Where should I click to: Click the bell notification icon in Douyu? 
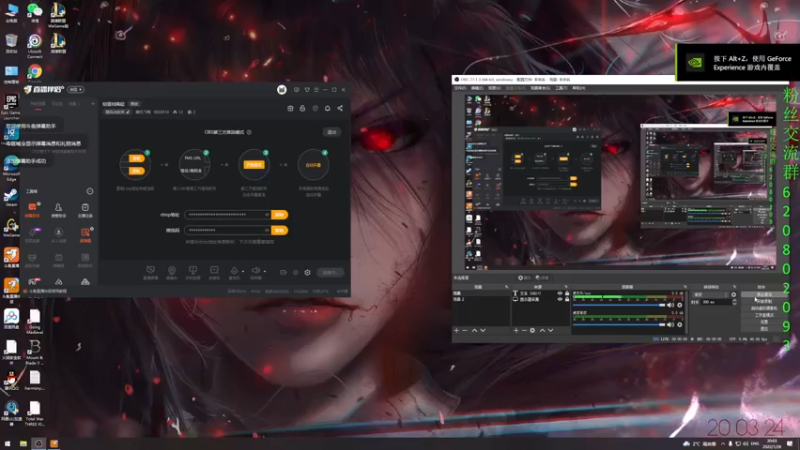[328, 108]
